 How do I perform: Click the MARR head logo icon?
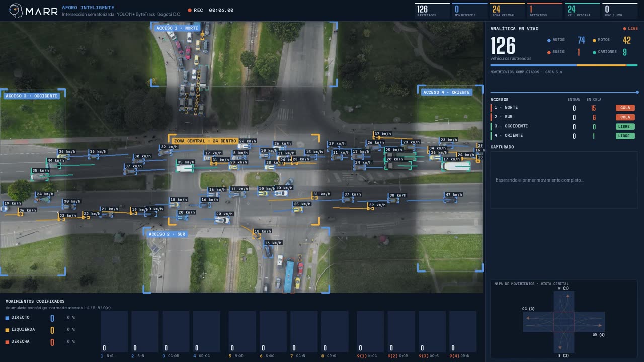[16, 10]
